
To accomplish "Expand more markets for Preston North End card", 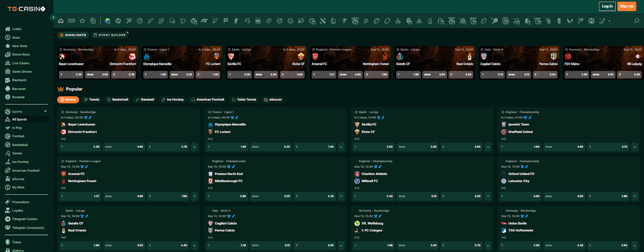I will point(340,196).
